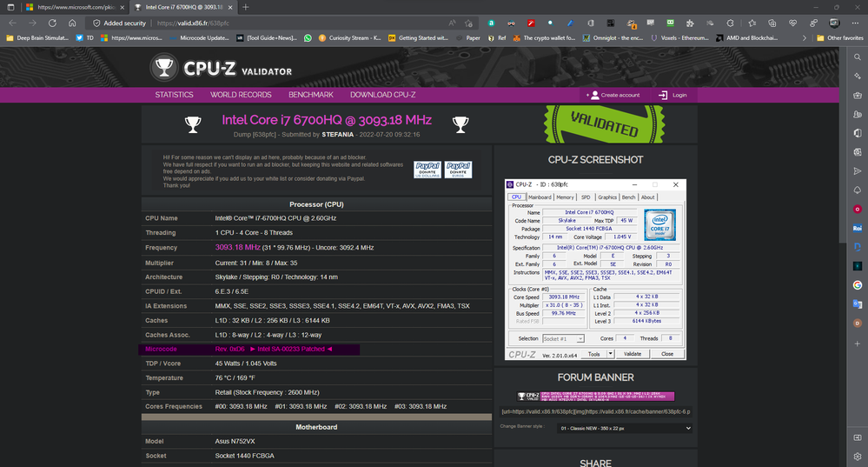Screen dimensions: 868x467
Task: Click the Intel SA-00233 Patched microcode text
Action: 291,349
